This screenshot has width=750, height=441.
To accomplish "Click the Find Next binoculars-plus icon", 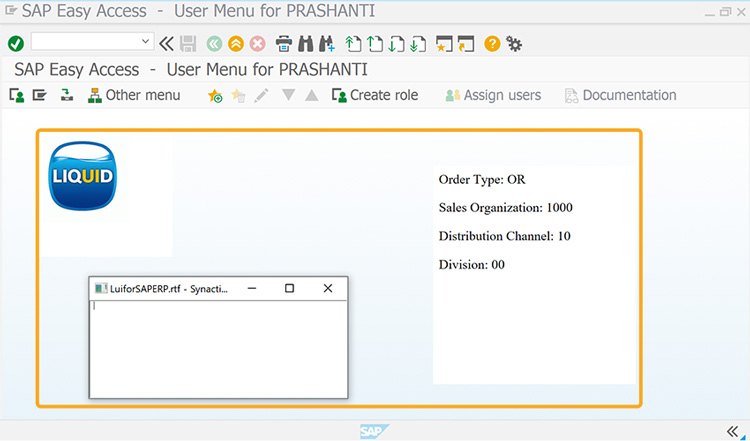I will point(327,44).
